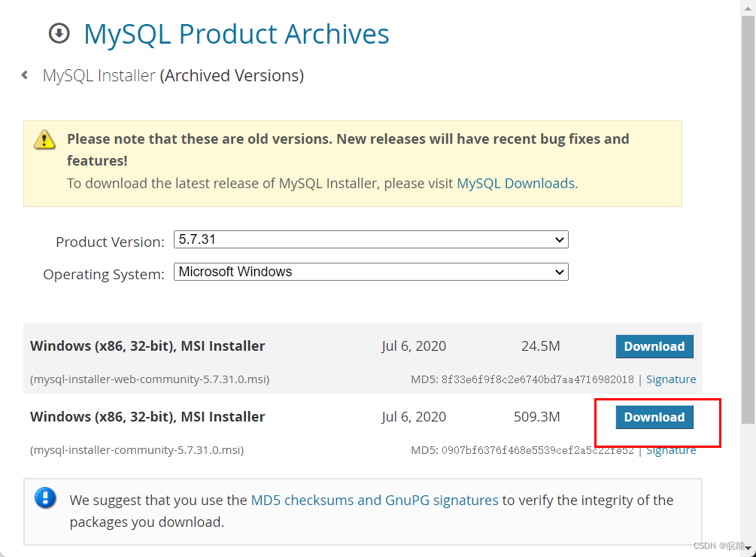Open the Operating System dropdown

tap(370, 272)
